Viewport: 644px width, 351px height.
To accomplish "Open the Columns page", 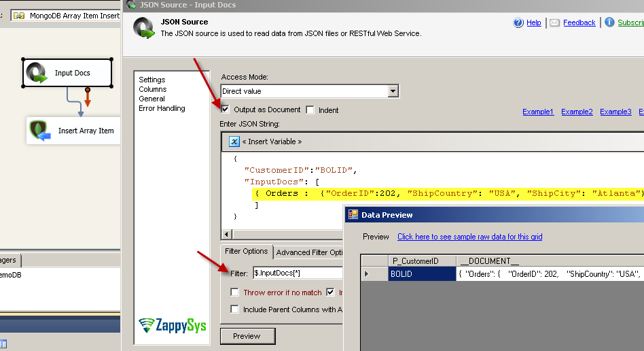I will pos(153,89).
